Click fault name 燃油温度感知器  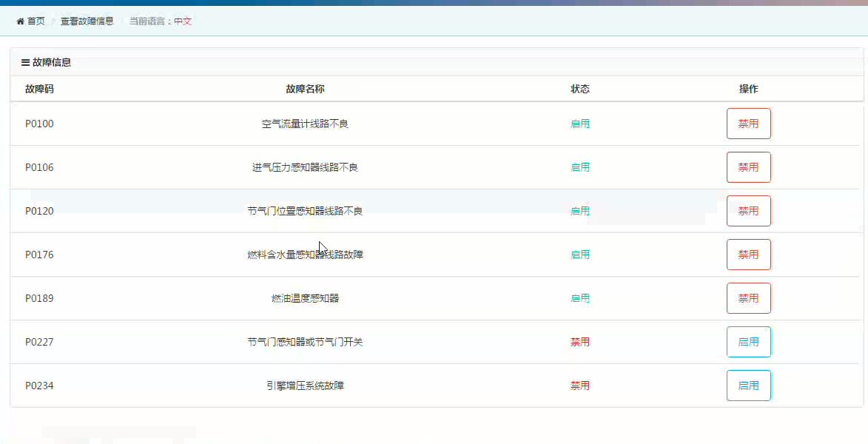click(305, 299)
